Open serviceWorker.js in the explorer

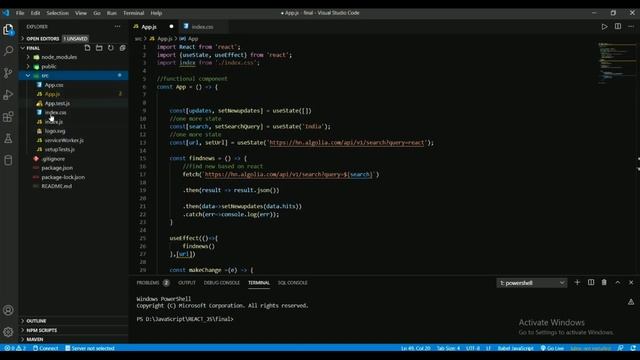64,140
